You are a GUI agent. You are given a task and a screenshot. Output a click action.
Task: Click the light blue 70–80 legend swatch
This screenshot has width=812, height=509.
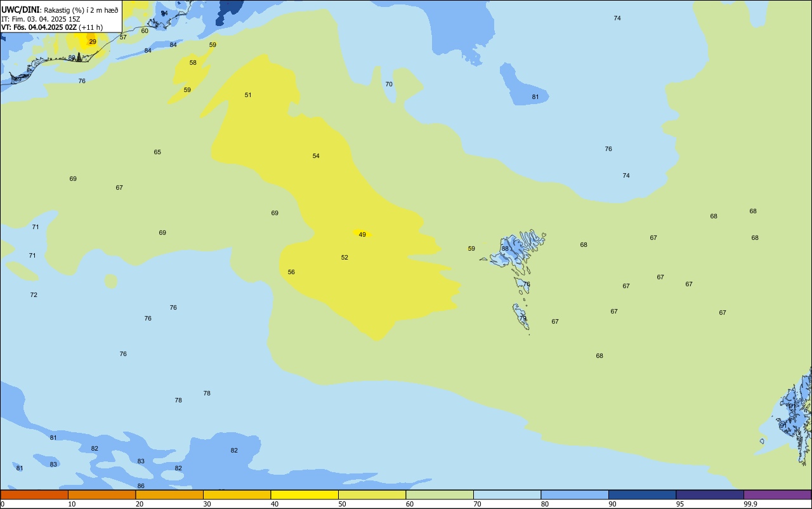click(507, 494)
